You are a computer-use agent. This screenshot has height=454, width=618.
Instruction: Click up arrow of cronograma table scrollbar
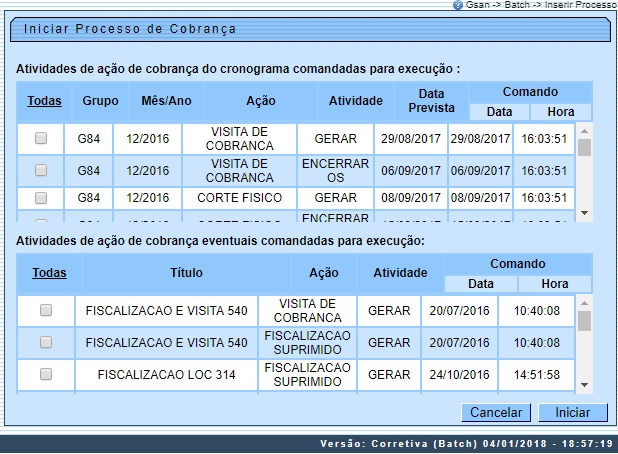pyautogui.click(x=584, y=131)
